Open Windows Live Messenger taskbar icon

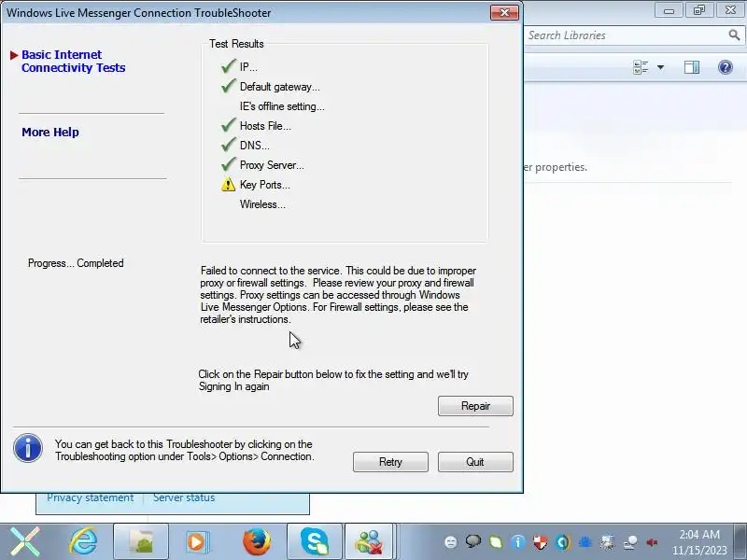click(369, 541)
